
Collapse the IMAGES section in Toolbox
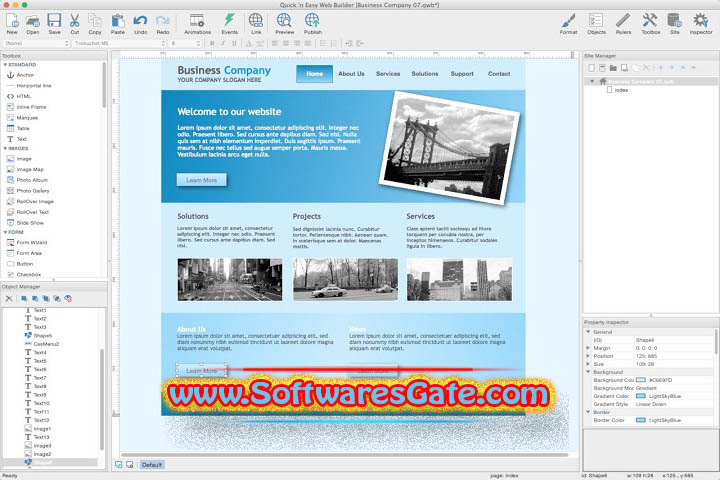click(5, 149)
